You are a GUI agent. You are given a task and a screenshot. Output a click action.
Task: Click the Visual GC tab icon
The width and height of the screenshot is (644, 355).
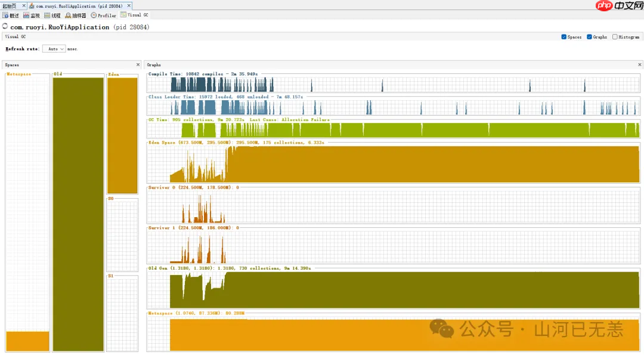point(123,15)
